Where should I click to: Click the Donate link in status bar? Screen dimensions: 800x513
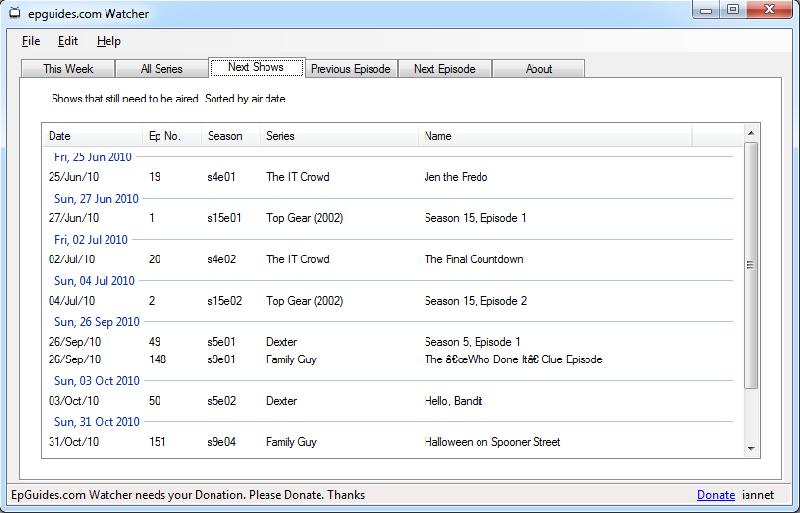[x=716, y=495]
